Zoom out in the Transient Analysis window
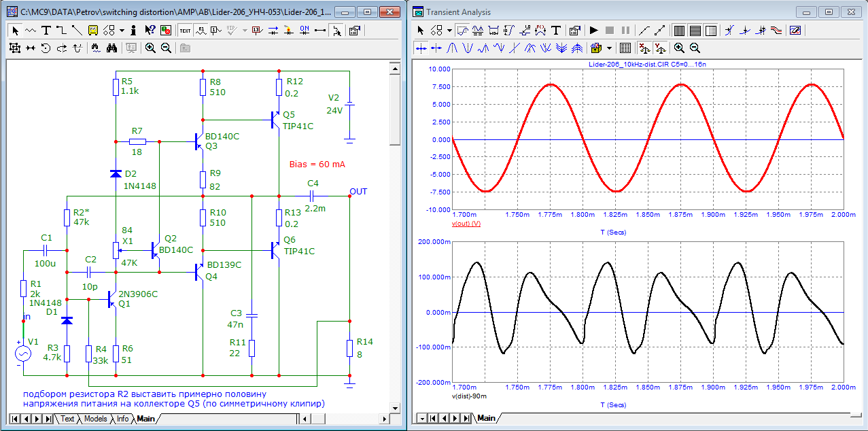 [x=695, y=48]
